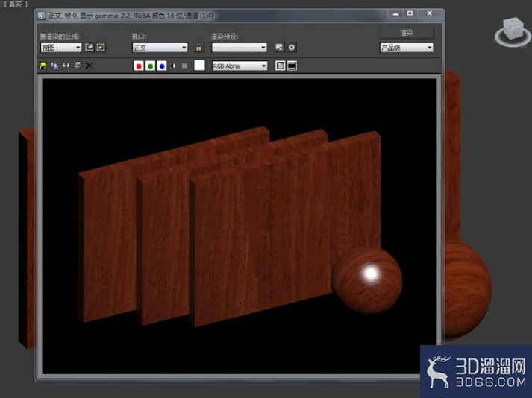Minimize the rendered frame window
The width and height of the screenshot is (532, 398).
coord(395,13)
